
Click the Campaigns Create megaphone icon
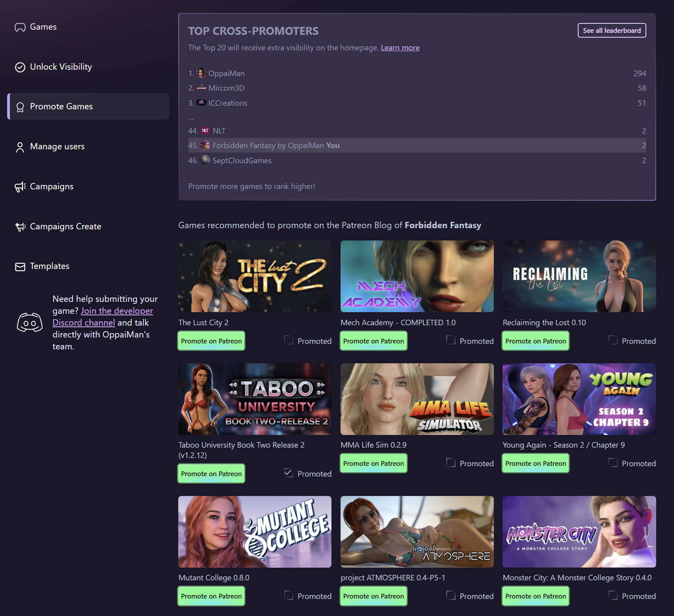pos(21,227)
